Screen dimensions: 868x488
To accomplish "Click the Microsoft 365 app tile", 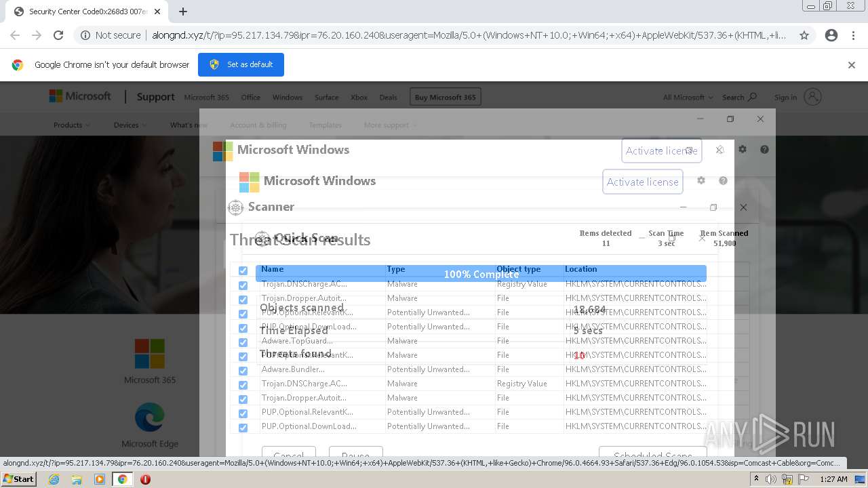I will 150,361.
